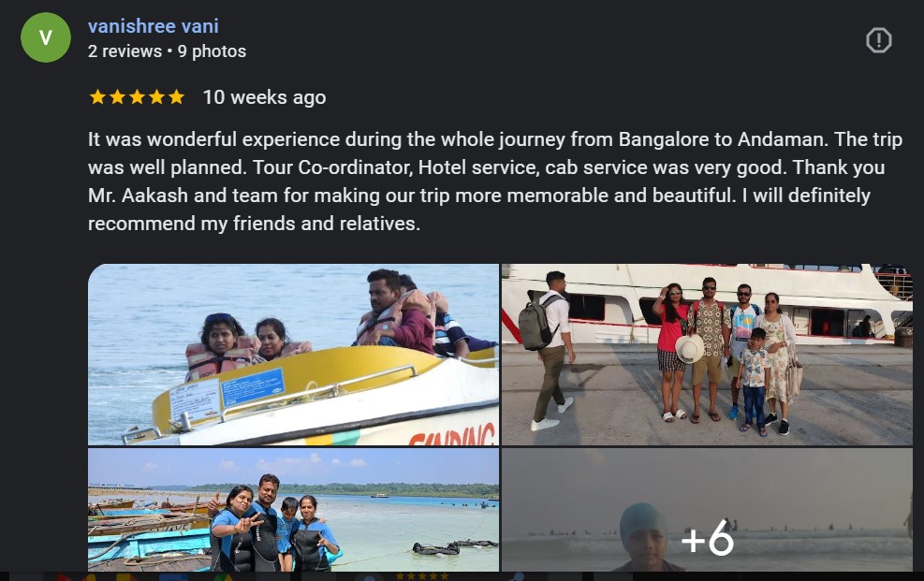This screenshot has height=581, width=924.
Task: Open the green V profile avatar
Action: pos(45,37)
